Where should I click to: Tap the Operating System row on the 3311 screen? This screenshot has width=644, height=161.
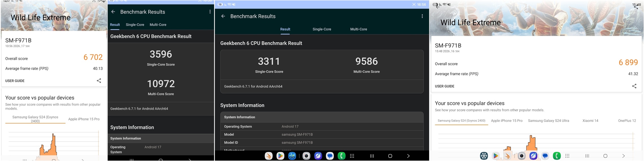322,127
